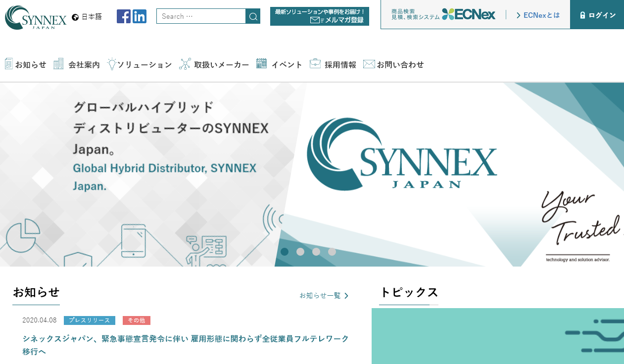The height and width of the screenshot is (364, 624).
Task: Click the メルマガ登録 newsletter banner
Action: (320, 16)
